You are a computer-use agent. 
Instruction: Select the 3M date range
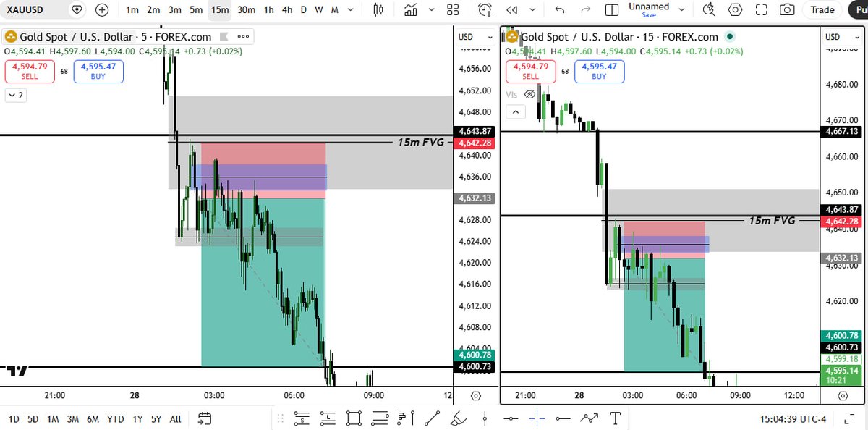pos(72,418)
